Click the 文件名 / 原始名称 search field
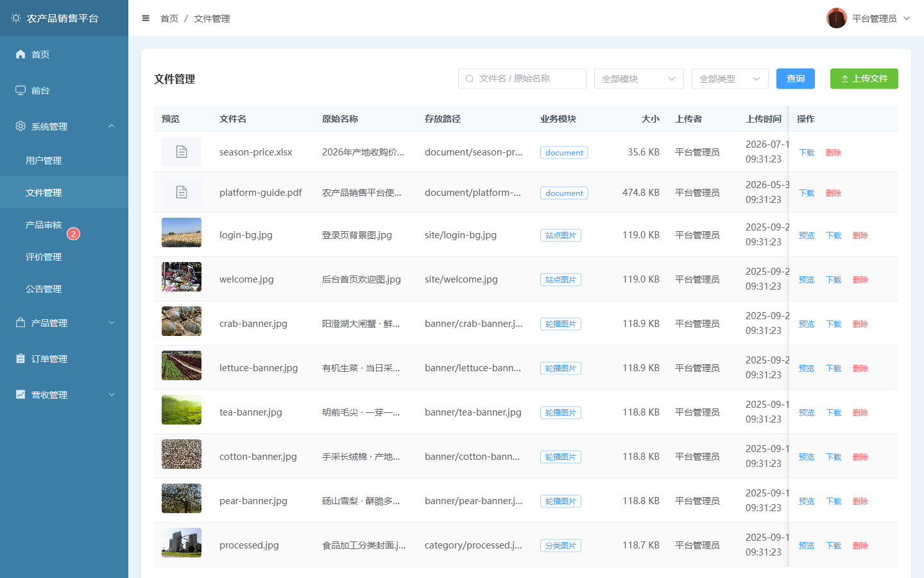The image size is (924, 578). tap(522, 79)
